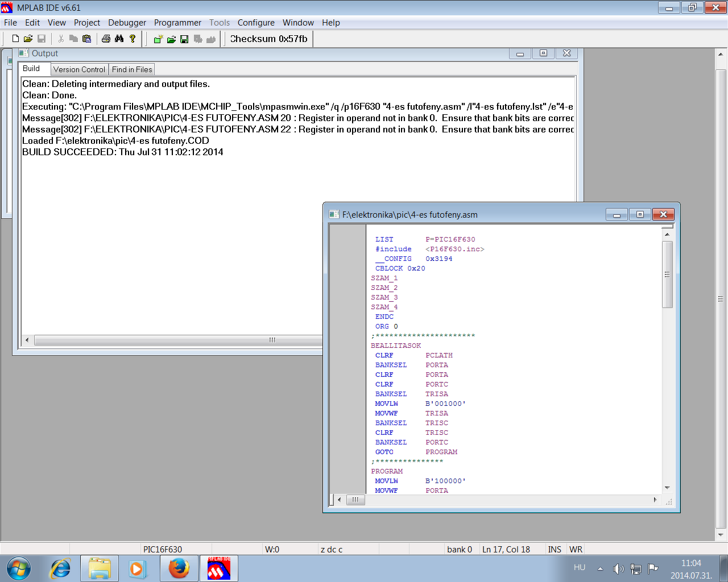Open Find with the binoculars icon

pyautogui.click(x=119, y=39)
